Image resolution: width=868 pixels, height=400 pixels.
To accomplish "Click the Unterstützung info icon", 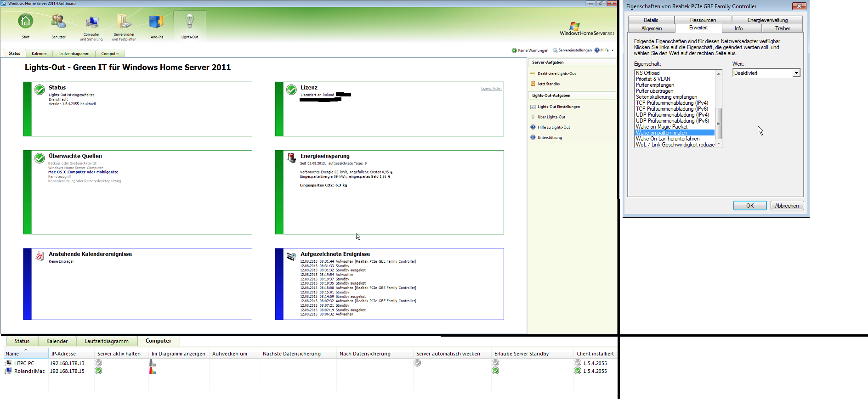I will tap(533, 138).
